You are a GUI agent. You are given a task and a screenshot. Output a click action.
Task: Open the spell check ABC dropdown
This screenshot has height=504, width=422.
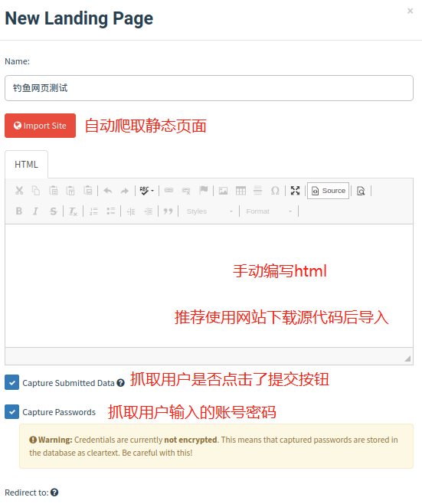pyautogui.click(x=147, y=191)
